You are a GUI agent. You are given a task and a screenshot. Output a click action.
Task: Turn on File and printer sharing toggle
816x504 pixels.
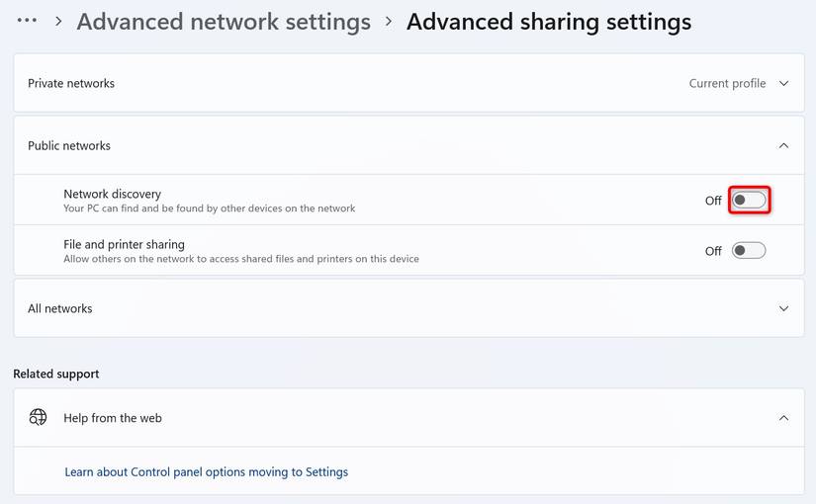click(x=749, y=251)
